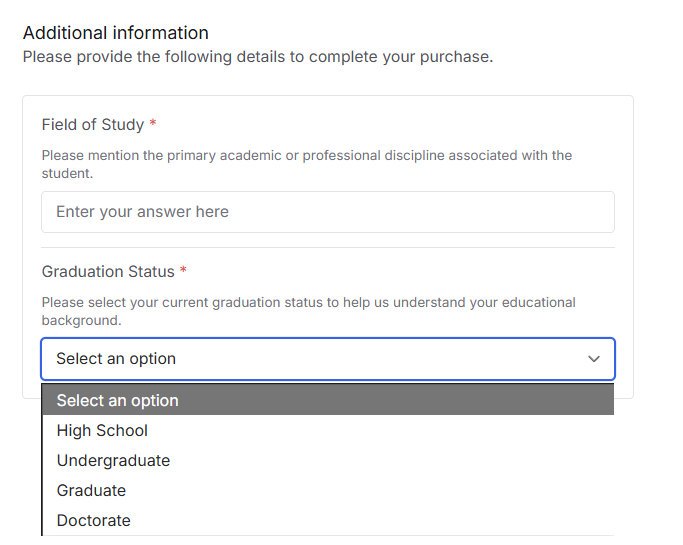Click the red asterisk beside Field of Study
This screenshot has width=683, height=545.
(x=153, y=125)
